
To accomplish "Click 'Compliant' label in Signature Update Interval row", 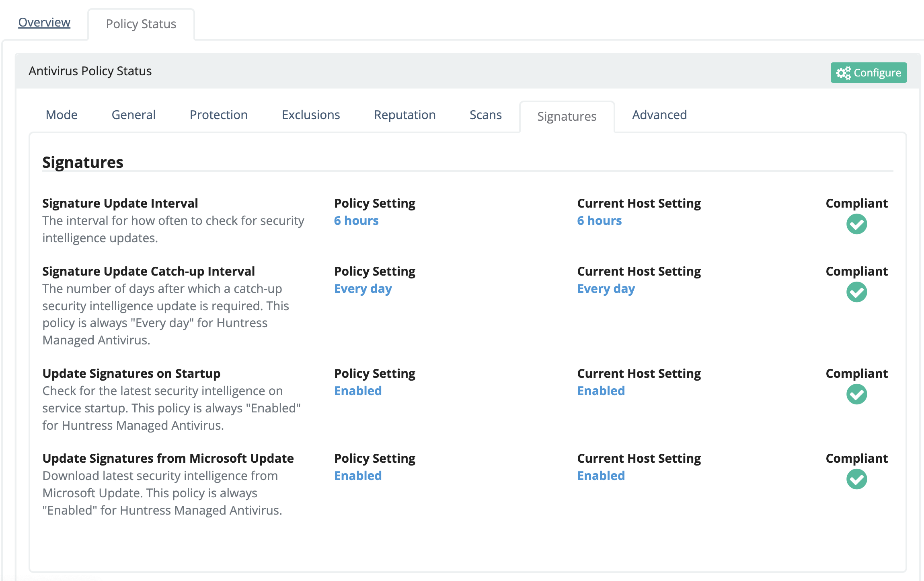I will pyautogui.click(x=856, y=204).
